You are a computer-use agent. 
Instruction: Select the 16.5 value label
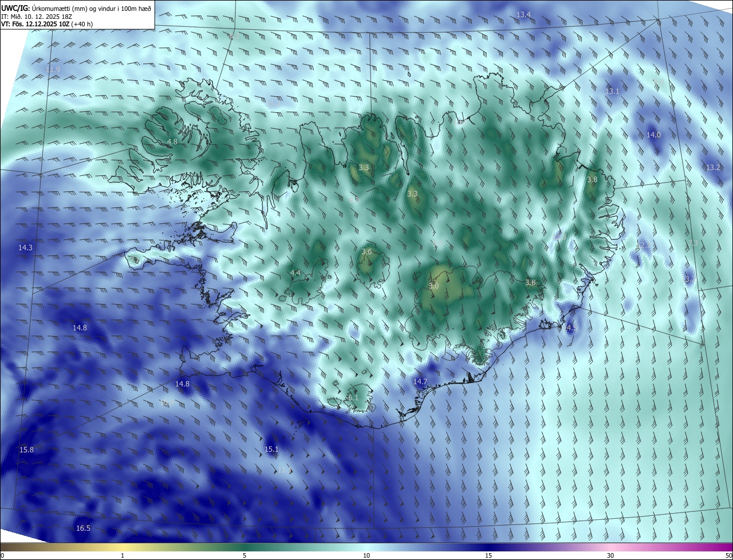click(83, 528)
